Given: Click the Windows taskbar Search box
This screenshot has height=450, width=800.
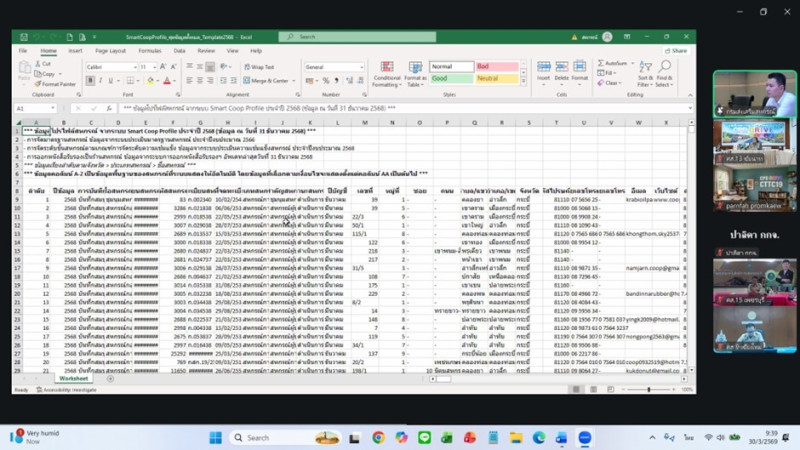Looking at the screenshot, I should 275,437.
